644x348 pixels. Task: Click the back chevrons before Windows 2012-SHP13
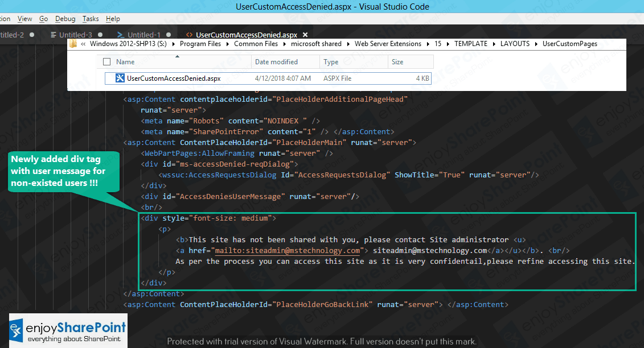83,43
